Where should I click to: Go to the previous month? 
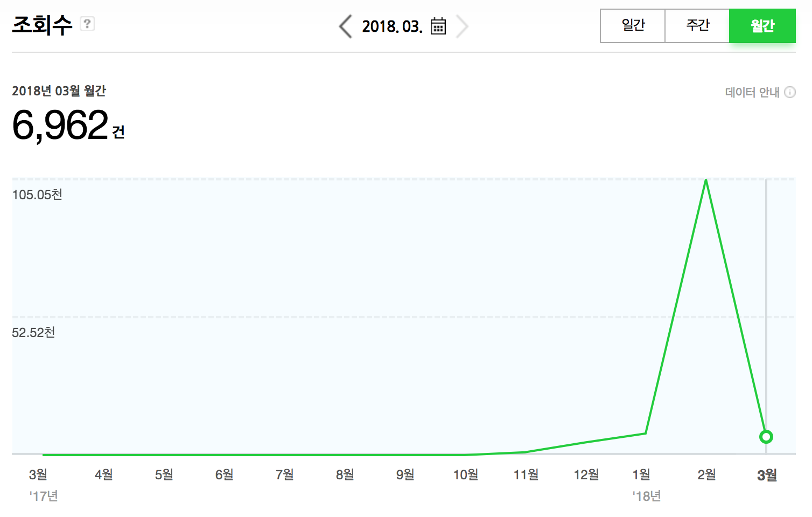tap(345, 26)
